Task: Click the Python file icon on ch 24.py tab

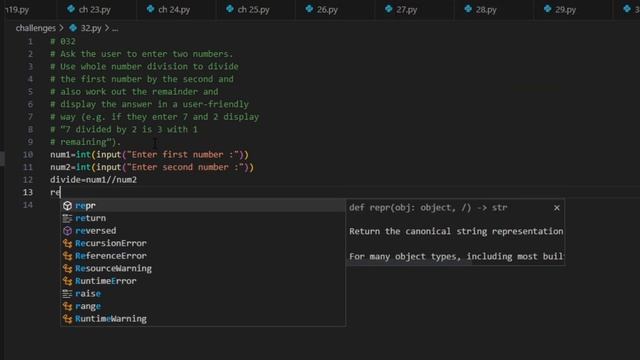Action: (x=151, y=9)
